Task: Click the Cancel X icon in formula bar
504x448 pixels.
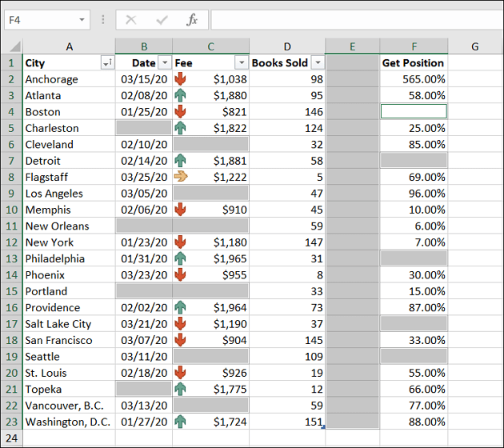Action: pyautogui.click(x=131, y=20)
